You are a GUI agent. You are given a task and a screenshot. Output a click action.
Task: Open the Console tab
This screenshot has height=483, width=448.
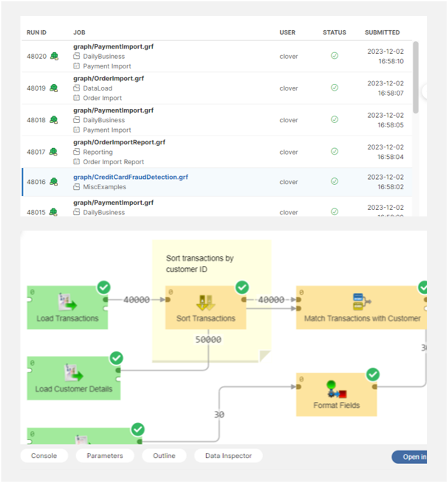(x=44, y=456)
